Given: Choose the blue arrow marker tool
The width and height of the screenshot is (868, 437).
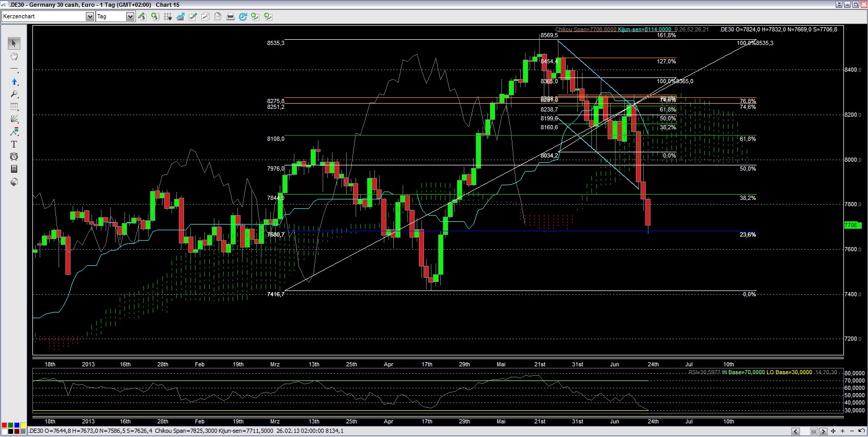Looking at the screenshot, I should [x=14, y=82].
